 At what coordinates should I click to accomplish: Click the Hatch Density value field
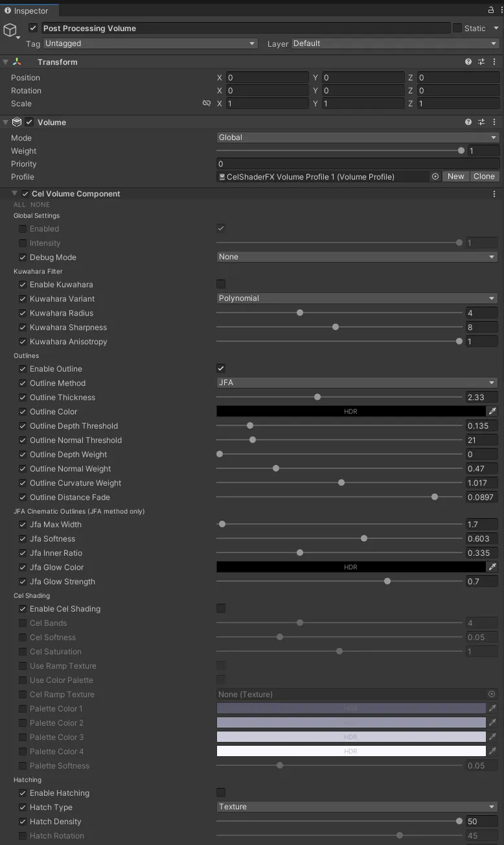tap(482, 821)
